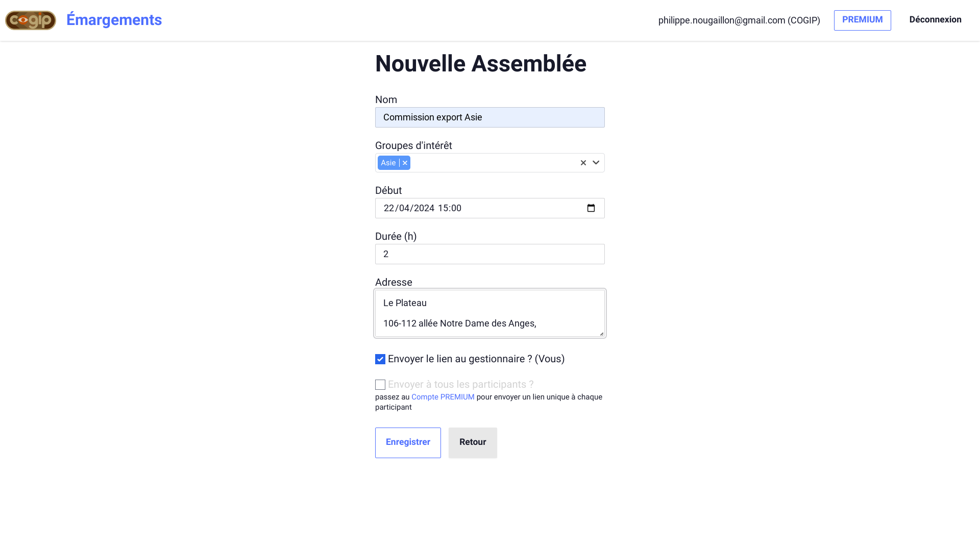This screenshot has height=551, width=980.
Task: Focus the Durée (h) field
Action: pos(490,254)
